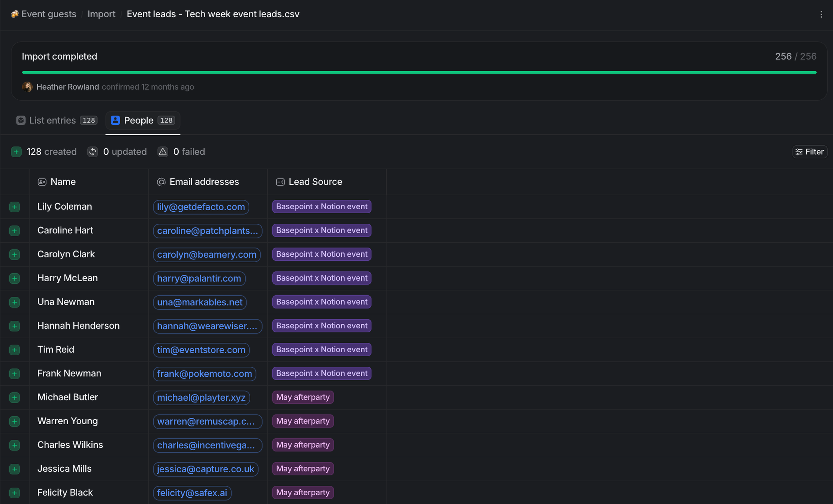Open the Filter options
This screenshot has height=504, width=833.
[810, 152]
